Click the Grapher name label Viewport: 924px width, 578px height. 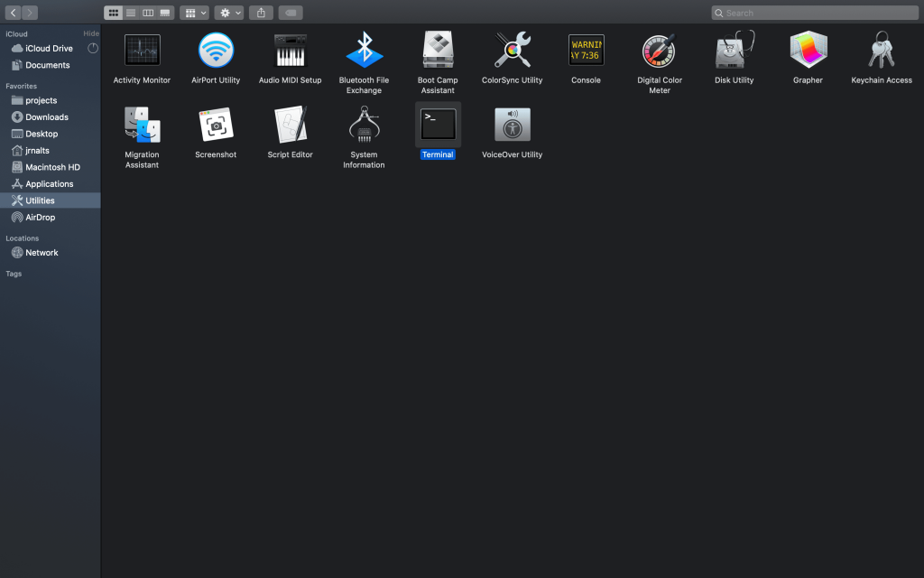[808, 80]
